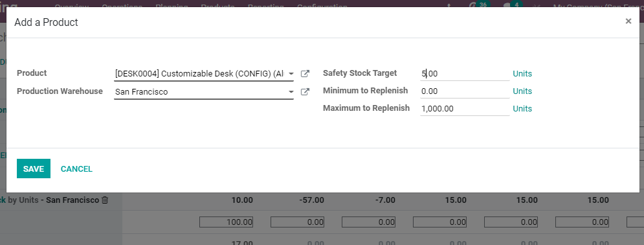
Task: Save the new product
Action: point(34,169)
